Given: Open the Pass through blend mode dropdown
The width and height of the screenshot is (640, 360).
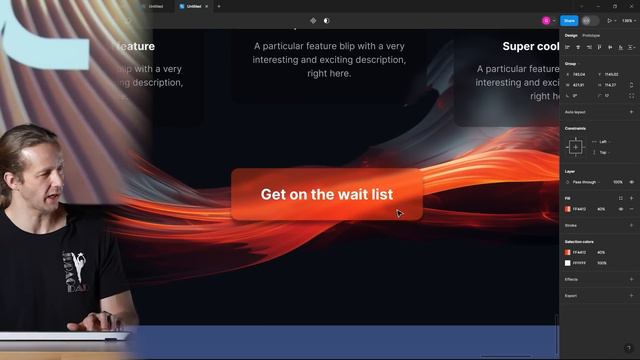Looking at the screenshot, I should point(585,182).
